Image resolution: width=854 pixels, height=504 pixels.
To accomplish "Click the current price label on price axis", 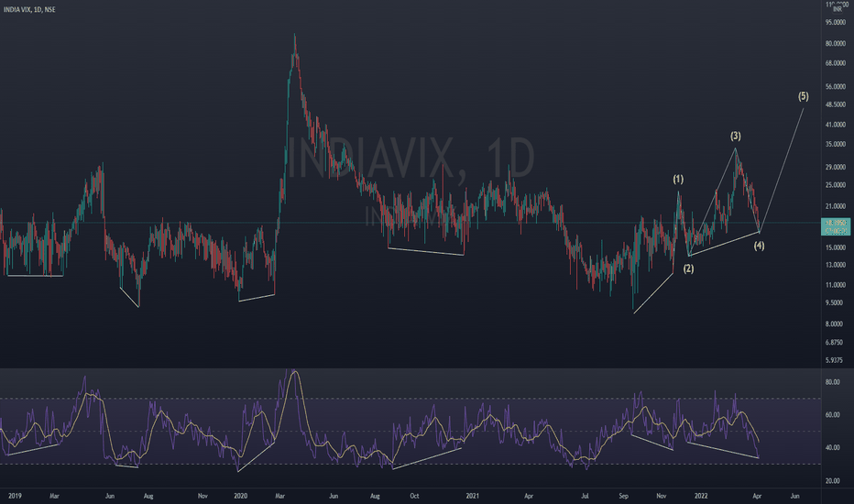I will [836, 226].
